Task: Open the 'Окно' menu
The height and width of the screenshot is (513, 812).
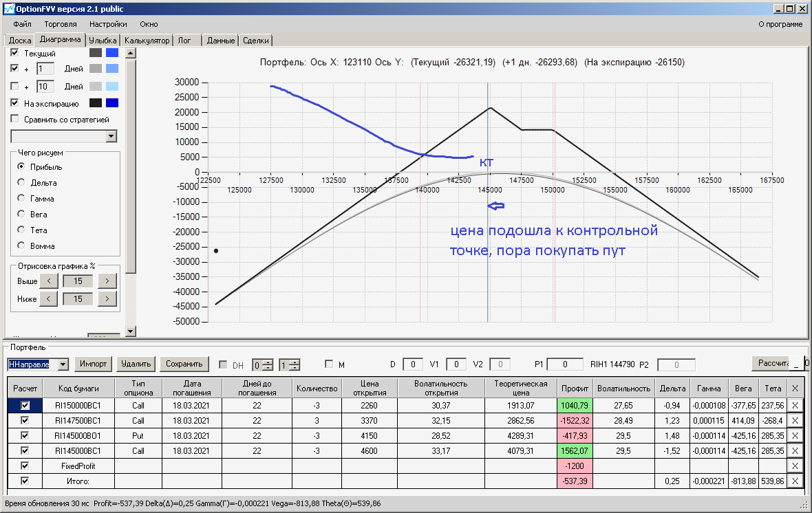Action: click(x=149, y=24)
